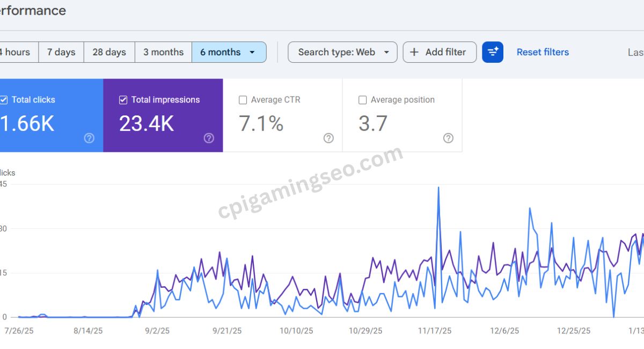Viewport: 644px width, 349px height.
Task: Click help icon on Average CTR card
Action: 328,138
